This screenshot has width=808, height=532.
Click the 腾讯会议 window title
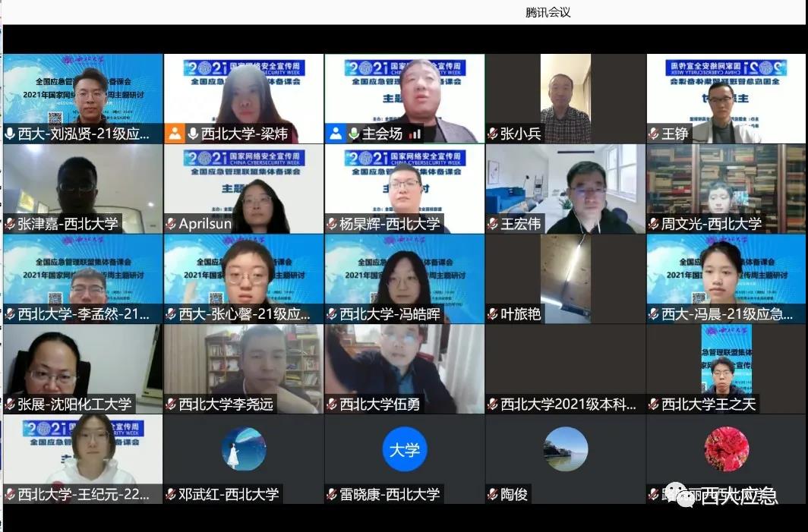547,12
